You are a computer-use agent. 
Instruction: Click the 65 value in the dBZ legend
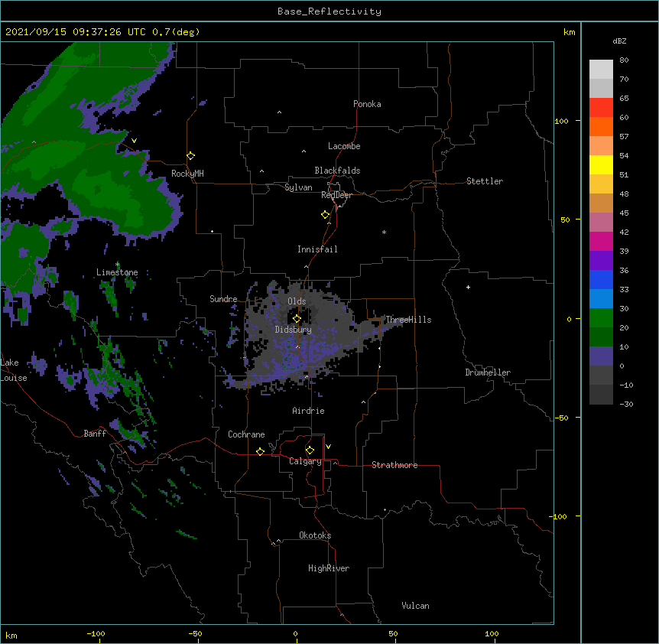pyautogui.click(x=624, y=99)
